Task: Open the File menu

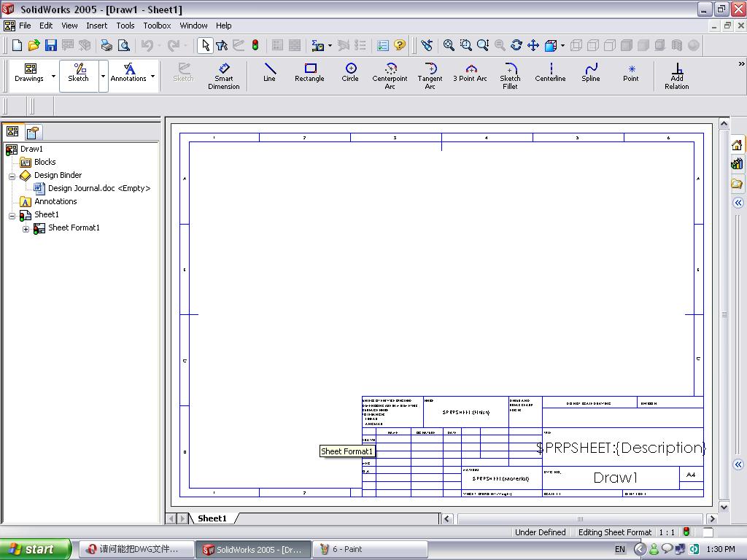Action: pyautogui.click(x=25, y=26)
